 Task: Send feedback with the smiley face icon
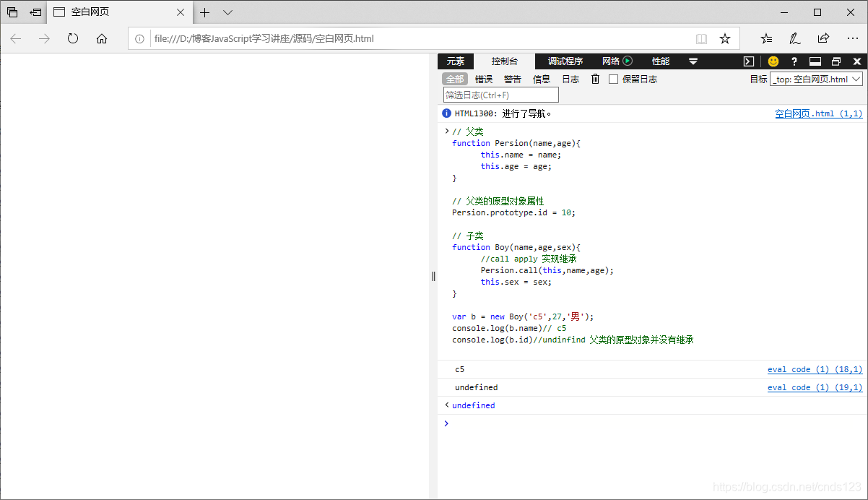tap(773, 61)
